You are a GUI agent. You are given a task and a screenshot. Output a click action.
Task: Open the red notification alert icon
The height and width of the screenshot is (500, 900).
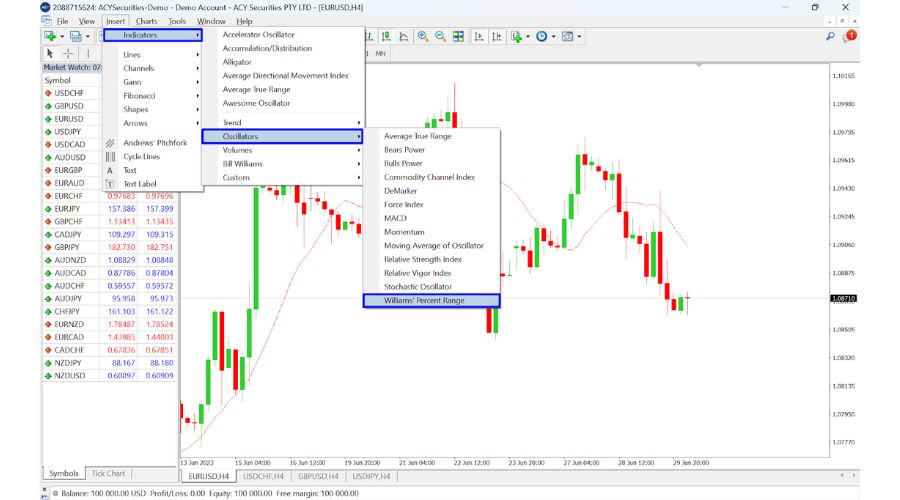850,36
